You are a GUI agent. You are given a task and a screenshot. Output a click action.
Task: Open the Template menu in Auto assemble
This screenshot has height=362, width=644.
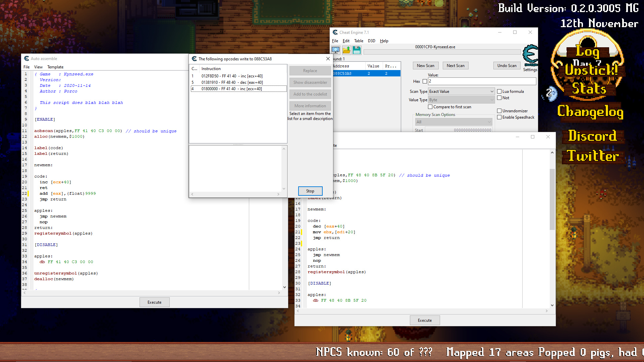point(55,67)
